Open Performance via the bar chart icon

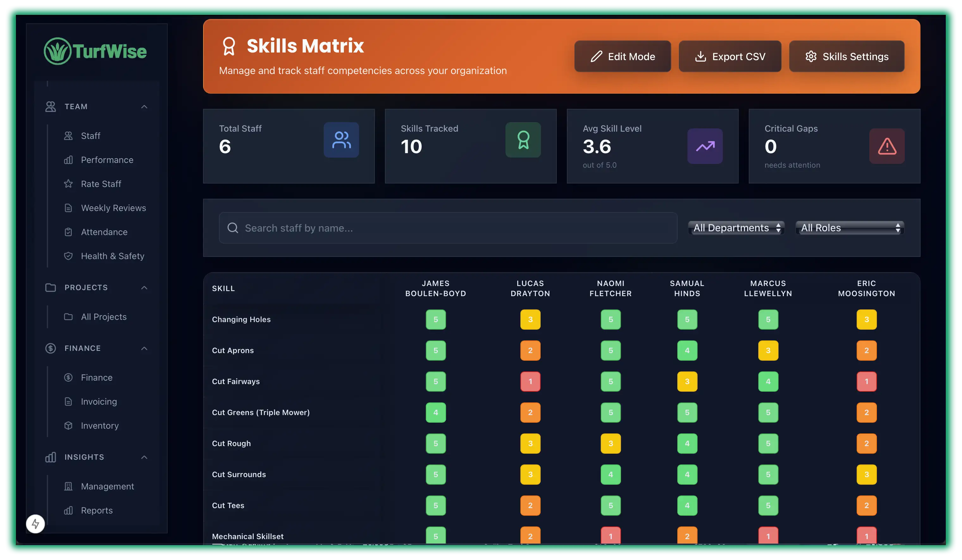[x=69, y=159]
